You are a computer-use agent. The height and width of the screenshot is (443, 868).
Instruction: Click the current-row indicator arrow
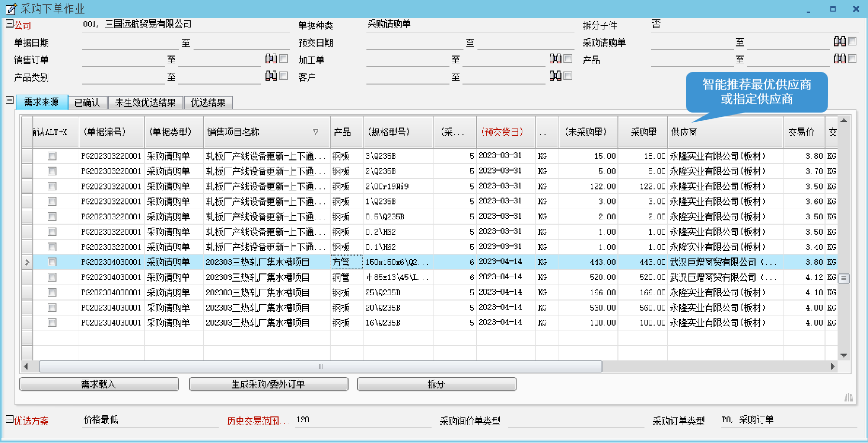tap(27, 262)
